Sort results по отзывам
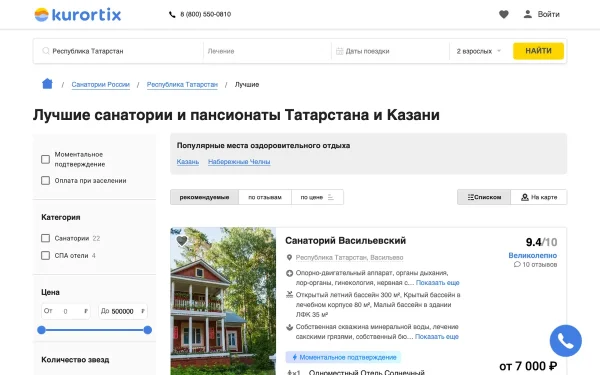The height and width of the screenshot is (375, 600). pos(265,197)
